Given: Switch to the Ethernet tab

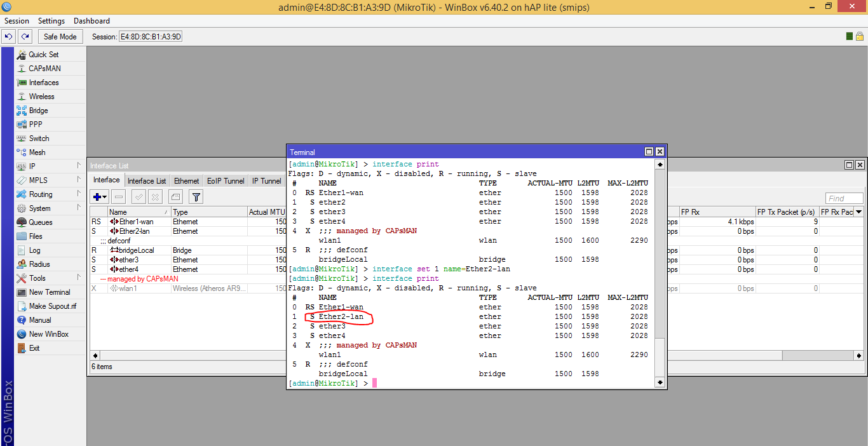Looking at the screenshot, I should tap(187, 181).
